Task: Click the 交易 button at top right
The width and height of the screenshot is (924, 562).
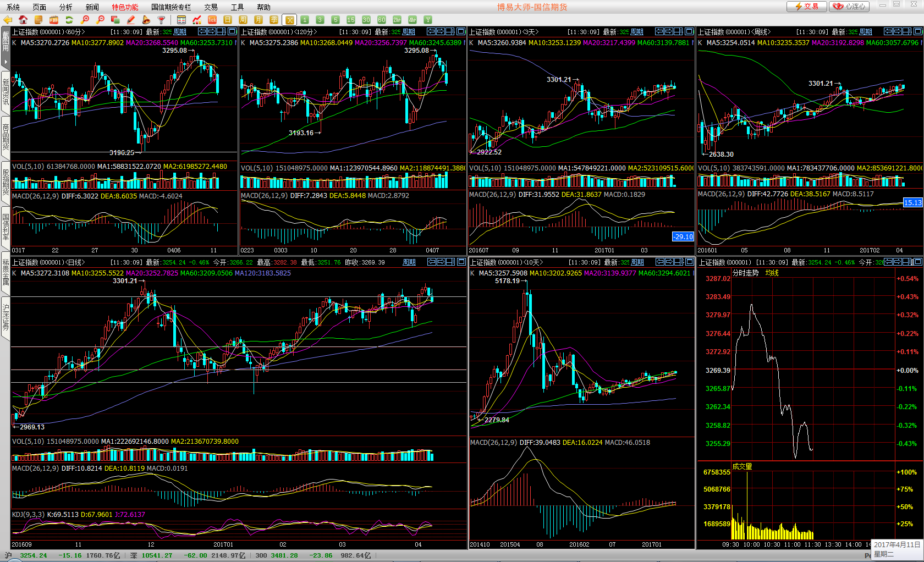Action: 806,7
